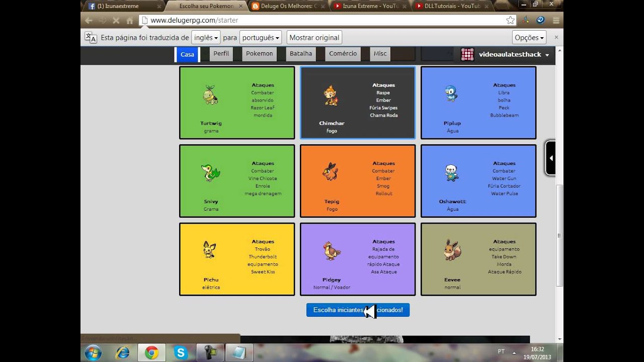Open Chrome from the taskbar

tap(151, 353)
